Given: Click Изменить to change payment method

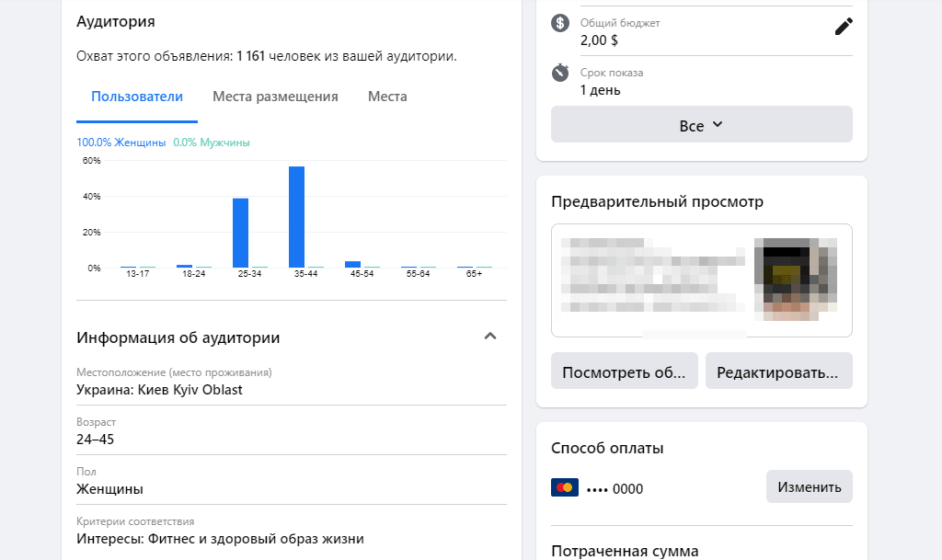Looking at the screenshot, I should [x=809, y=486].
